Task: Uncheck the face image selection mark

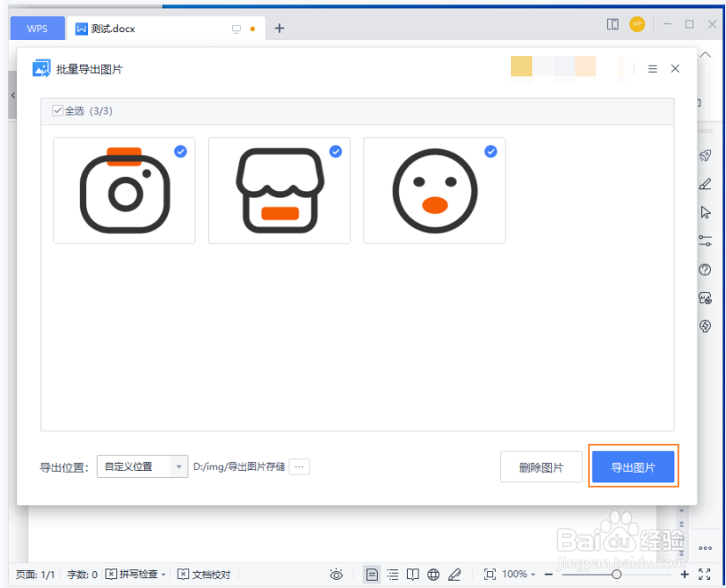Action: 491,151
